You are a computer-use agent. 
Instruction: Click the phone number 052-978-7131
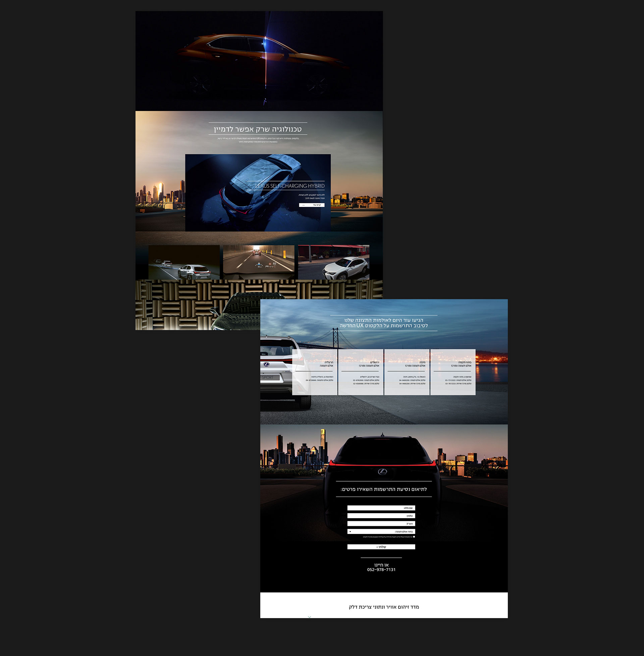(x=381, y=570)
